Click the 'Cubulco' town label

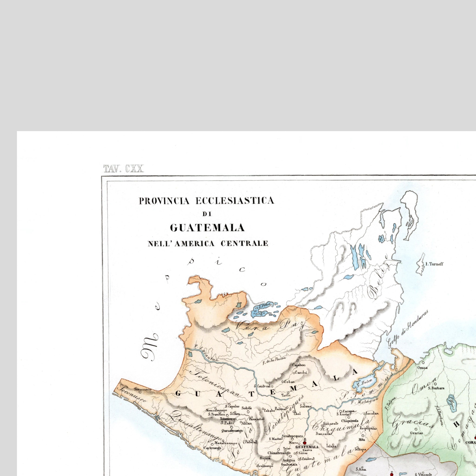[270, 411]
